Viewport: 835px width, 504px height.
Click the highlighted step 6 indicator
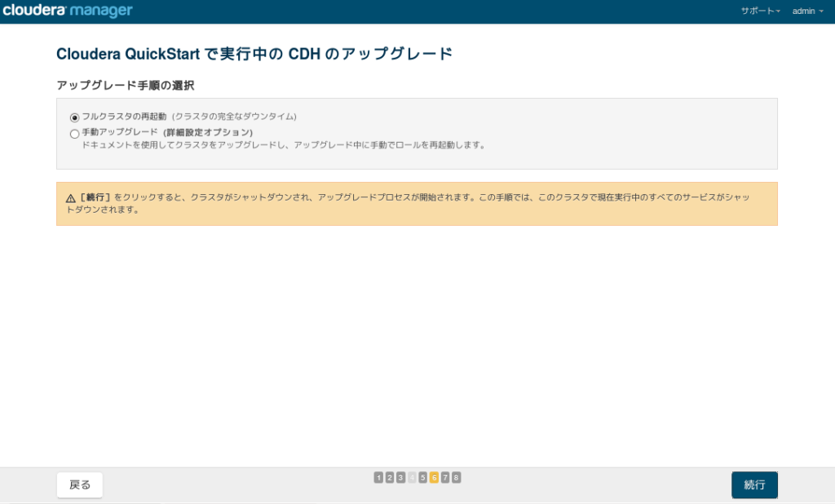(x=434, y=477)
